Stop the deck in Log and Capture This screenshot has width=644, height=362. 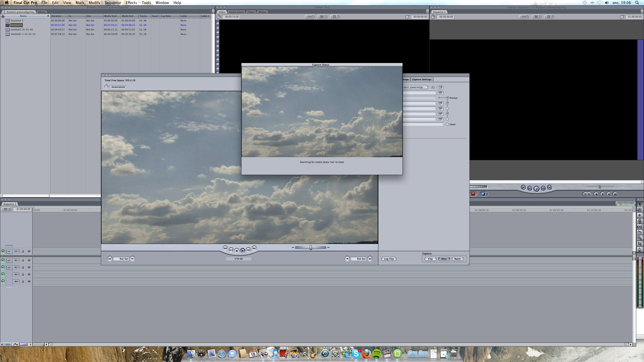coord(237,251)
